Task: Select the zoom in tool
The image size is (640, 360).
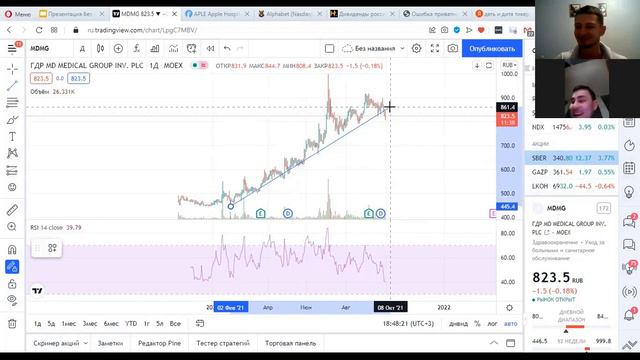Action: [x=12, y=227]
